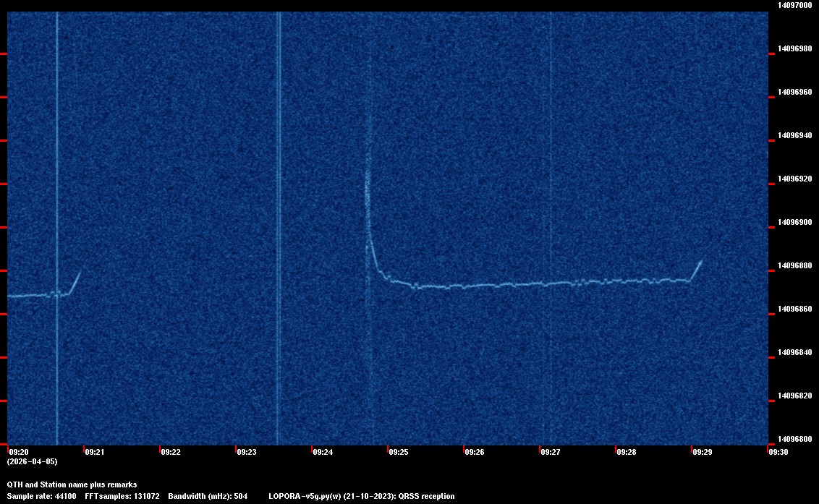Click the 14096920 frequency label
The width and height of the screenshot is (819, 504).
point(795,179)
